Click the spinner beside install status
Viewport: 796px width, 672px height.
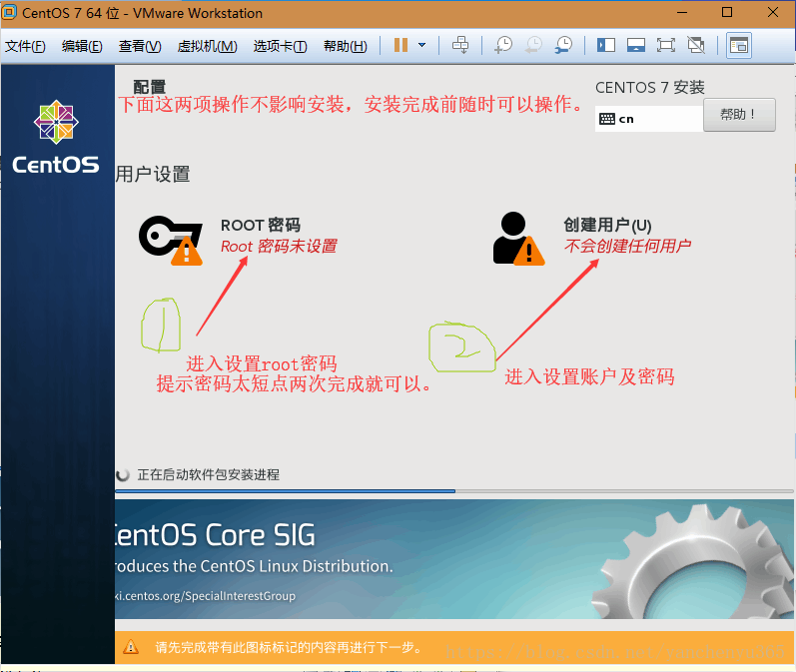click(x=122, y=475)
